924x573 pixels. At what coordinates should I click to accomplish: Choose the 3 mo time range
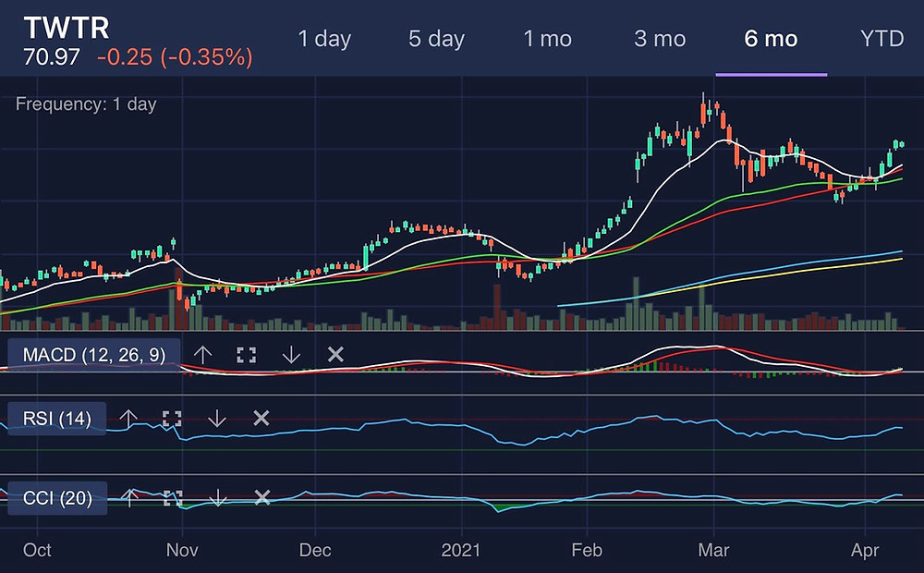[660, 39]
